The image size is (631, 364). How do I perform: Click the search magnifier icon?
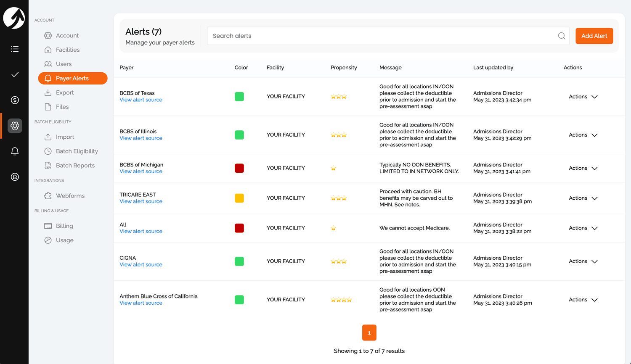[562, 36]
